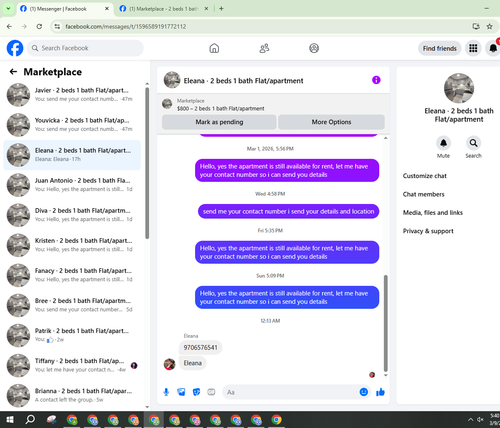
Task: Open Javier conversation
Action: (72, 95)
